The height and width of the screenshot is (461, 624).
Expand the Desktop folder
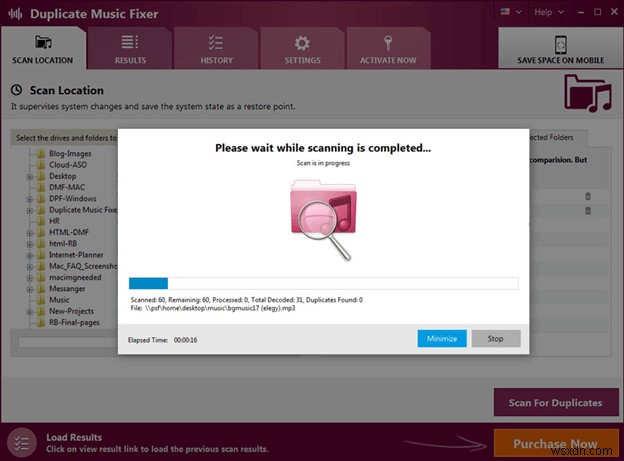(x=30, y=176)
